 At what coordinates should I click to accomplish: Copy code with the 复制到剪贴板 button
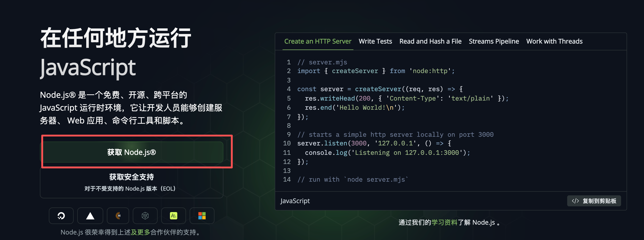(x=594, y=201)
